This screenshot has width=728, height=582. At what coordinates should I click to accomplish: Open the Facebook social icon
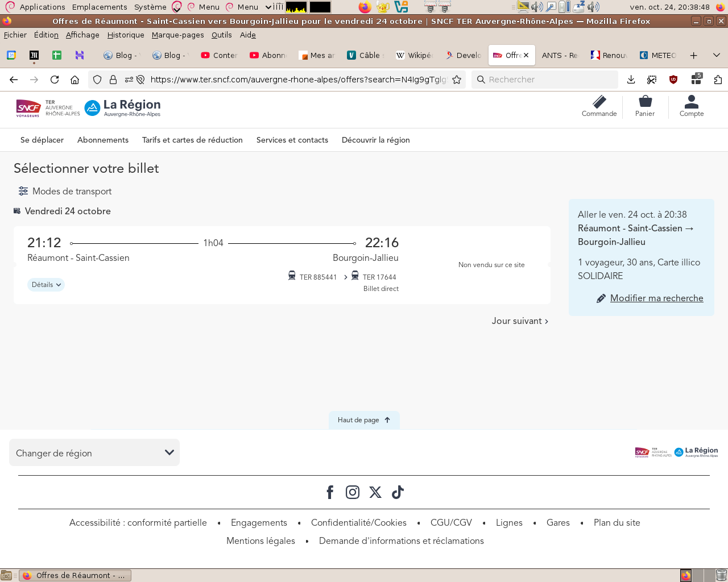[x=330, y=492]
